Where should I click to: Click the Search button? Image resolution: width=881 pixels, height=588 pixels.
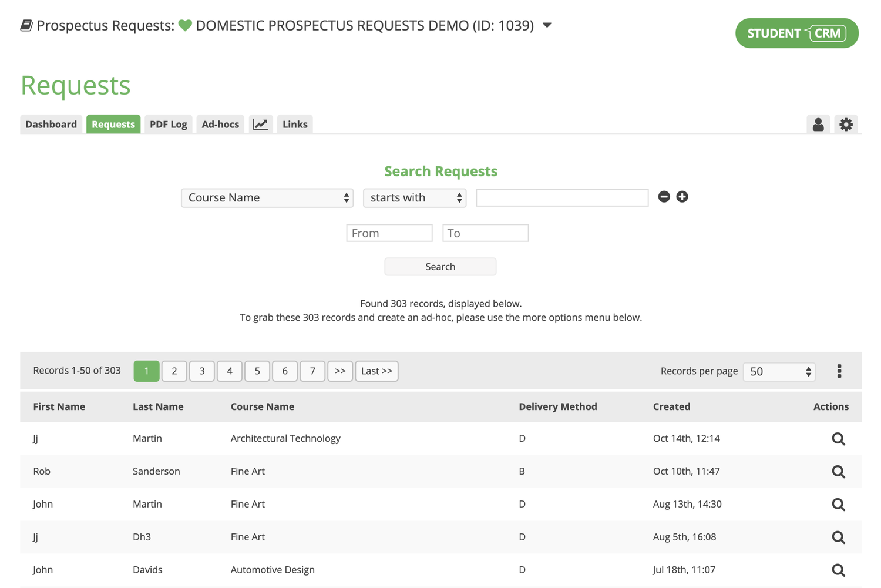point(440,266)
